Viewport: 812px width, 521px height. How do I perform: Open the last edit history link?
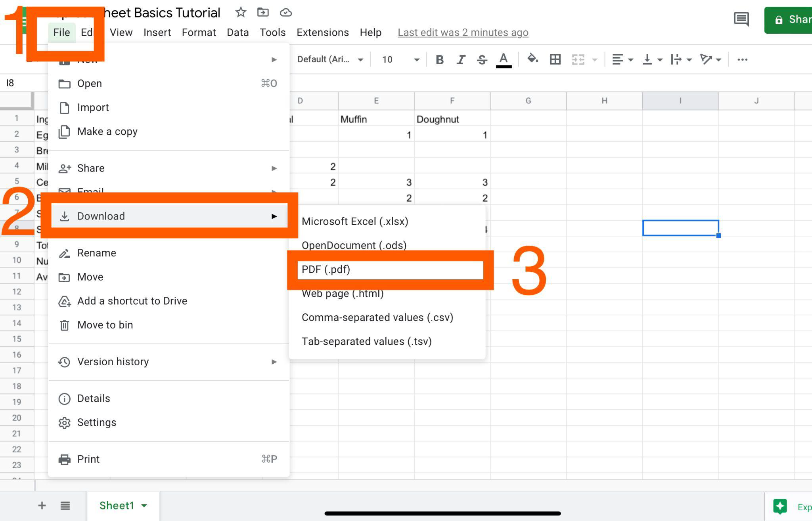[x=463, y=32]
